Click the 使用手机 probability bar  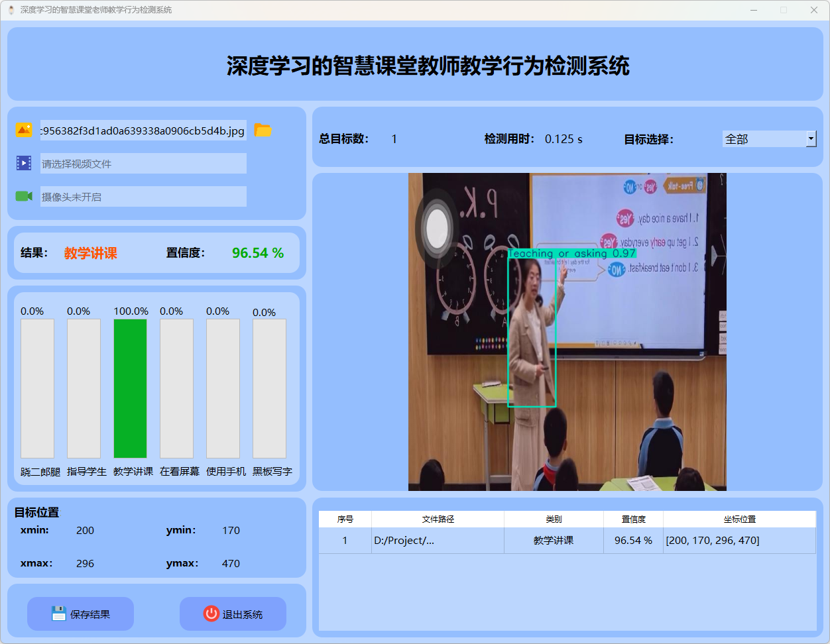point(223,389)
